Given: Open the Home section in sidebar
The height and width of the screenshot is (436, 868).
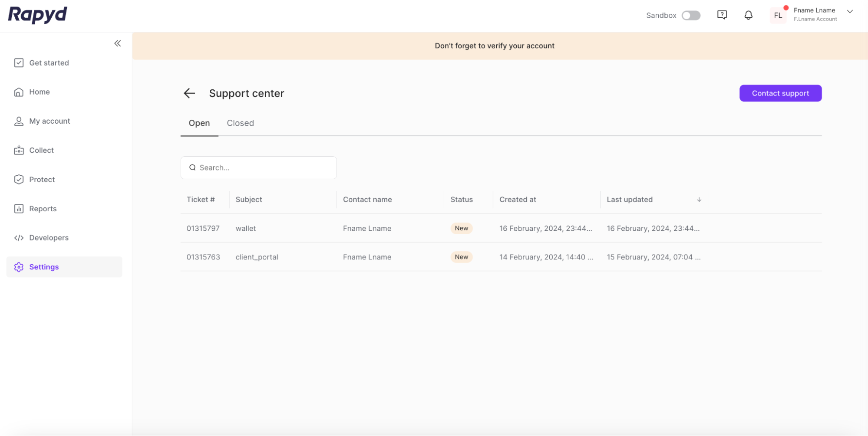Looking at the screenshot, I should (39, 92).
